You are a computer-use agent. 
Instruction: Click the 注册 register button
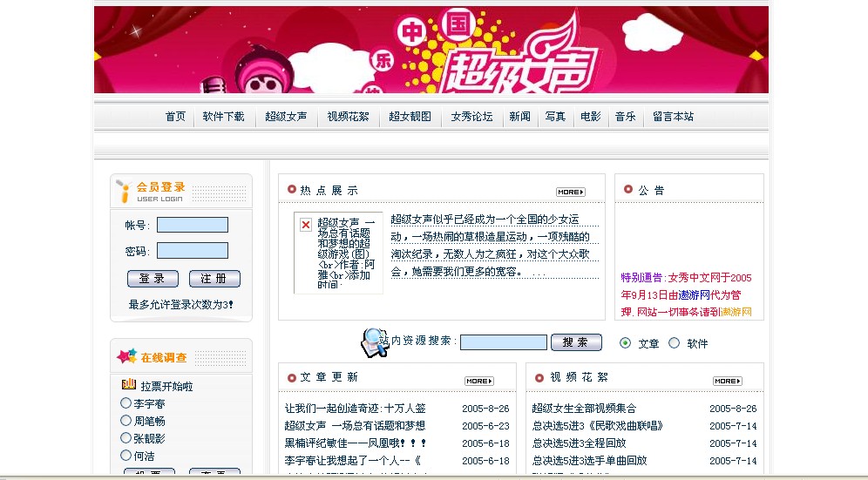pos(214,279)
